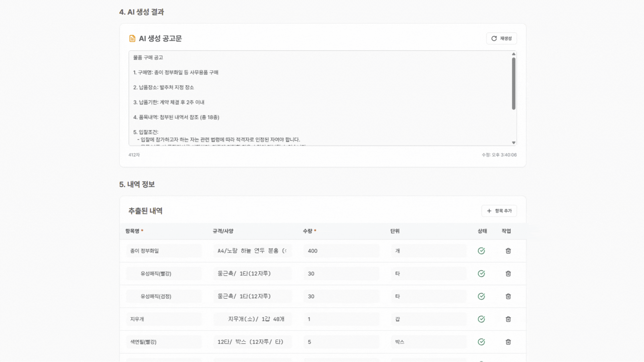Image resolution: width=644 pixels, height=362 pixels.
Task: Click status check icon for 유성매직(검정)
Action: point(481,296)
